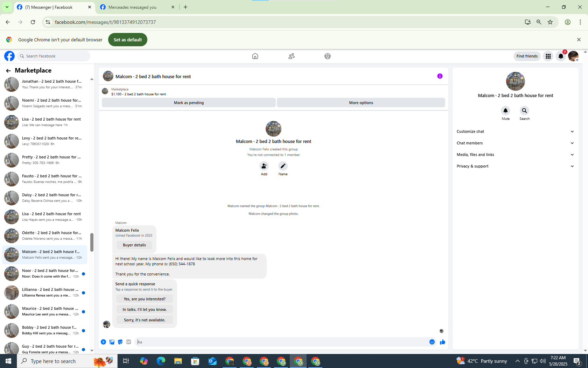
Task: Open File Explorer from the taskbar
Action: pos(178,361)
